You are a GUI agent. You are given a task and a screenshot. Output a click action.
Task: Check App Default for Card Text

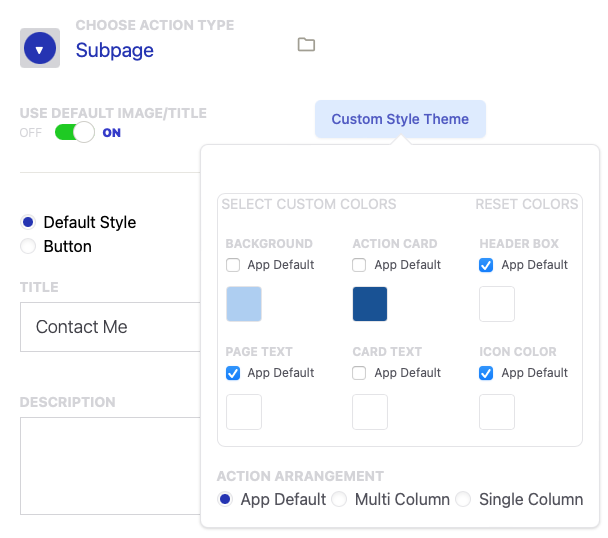pos(360,373)
